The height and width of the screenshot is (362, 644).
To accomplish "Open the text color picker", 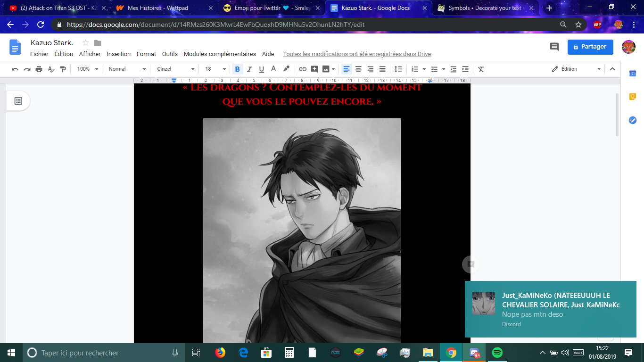I will [x=274, y=69].
